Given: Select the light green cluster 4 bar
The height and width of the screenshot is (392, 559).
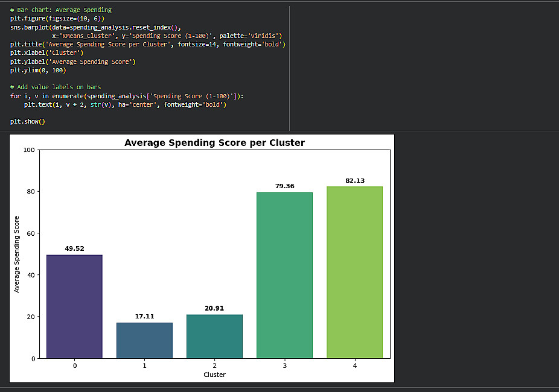Looking at the screenshot, I should point(354,272).
